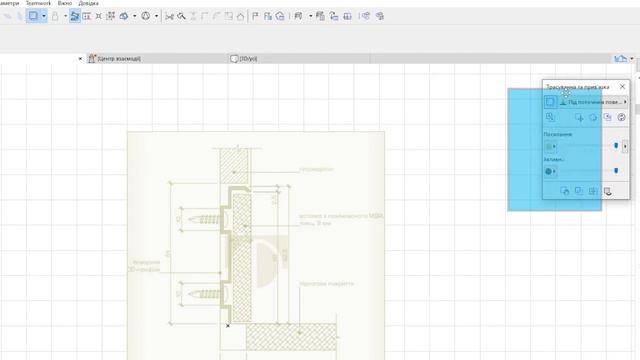Open Посилання reference color swatch dropdown
The image size is (640, 360).
(550, 146)
